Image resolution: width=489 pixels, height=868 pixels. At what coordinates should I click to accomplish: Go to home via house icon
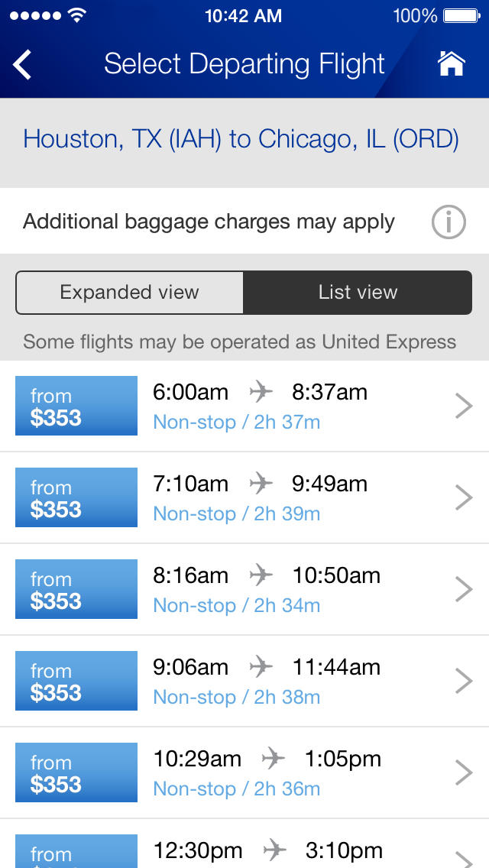coord(451,64)
